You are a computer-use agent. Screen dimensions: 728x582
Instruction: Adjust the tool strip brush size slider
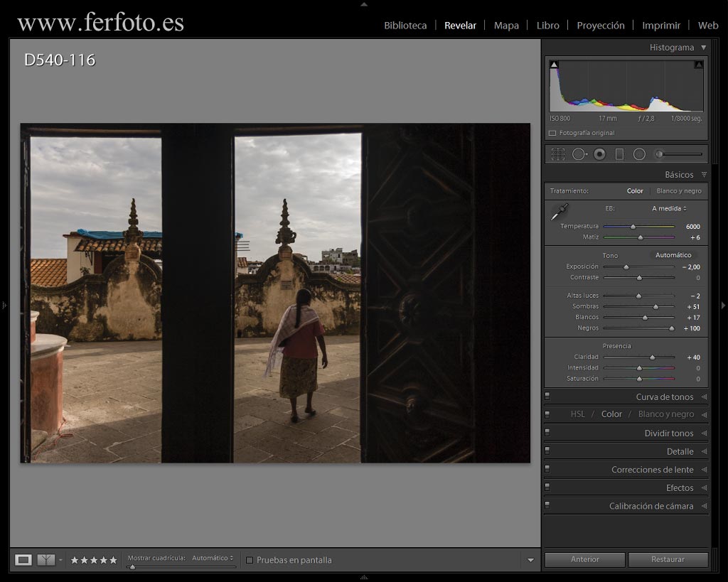point(678,154)
